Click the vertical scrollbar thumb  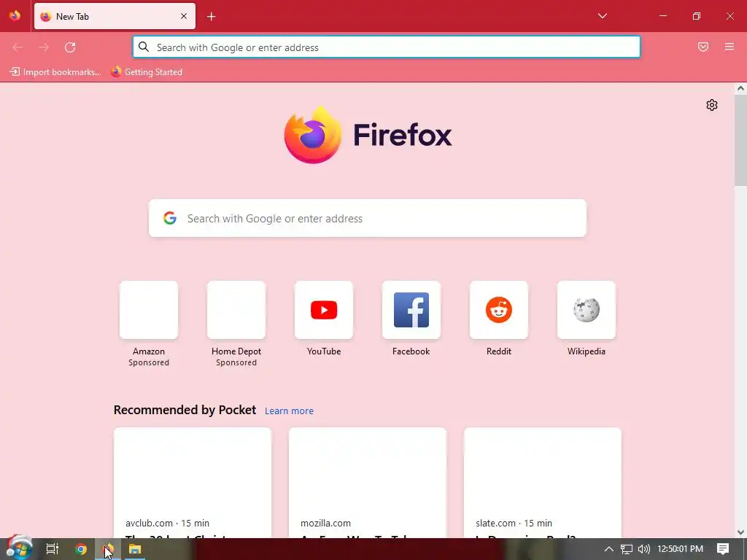pos(740,139)
